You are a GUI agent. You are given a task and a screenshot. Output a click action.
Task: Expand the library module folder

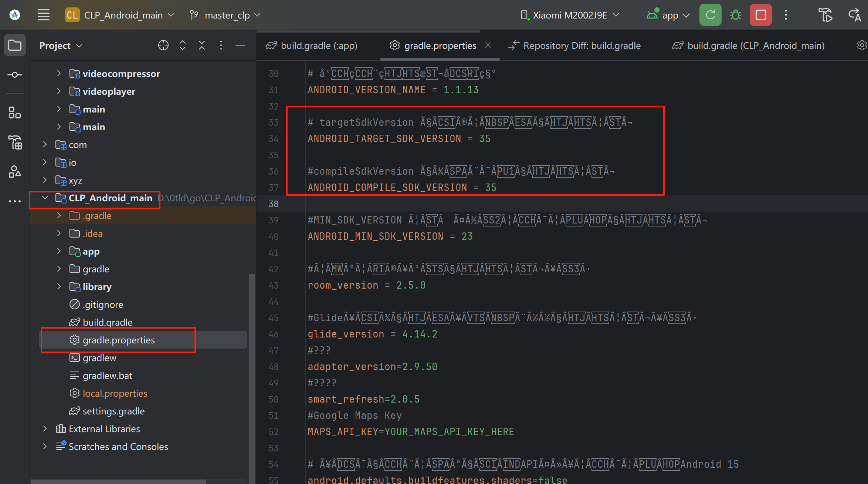(x=59, y=286)
